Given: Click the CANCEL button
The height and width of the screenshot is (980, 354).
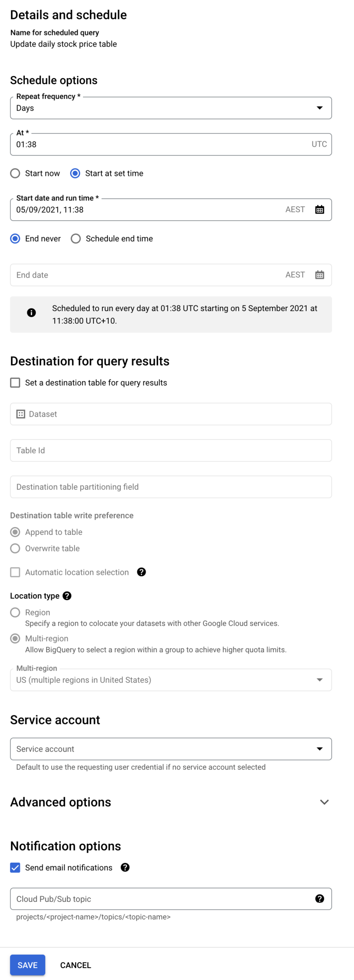Looking at the screenshot, I should coord(76,965).
